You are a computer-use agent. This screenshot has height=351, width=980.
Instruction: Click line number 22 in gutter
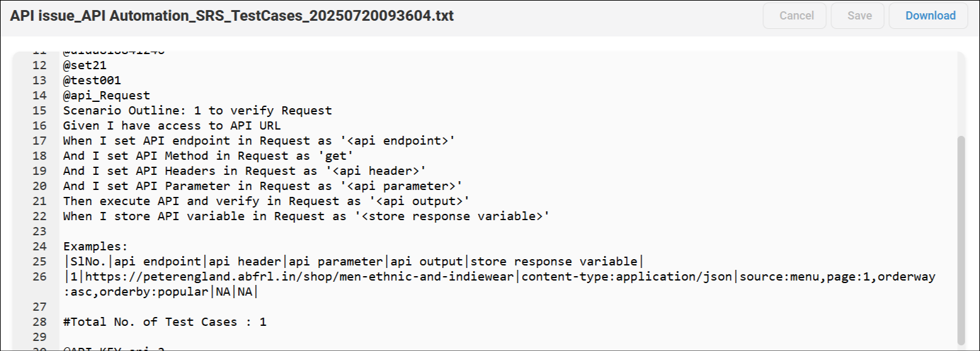(x=39, y=216)
